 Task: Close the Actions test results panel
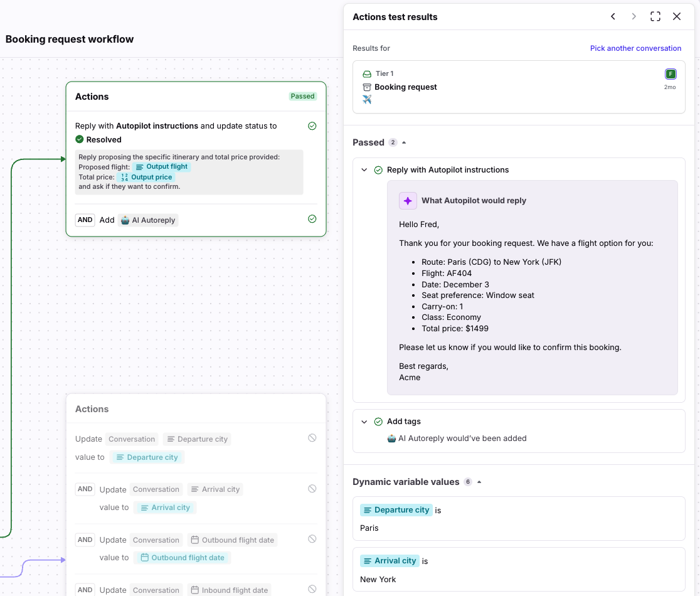tap(677, 17)
